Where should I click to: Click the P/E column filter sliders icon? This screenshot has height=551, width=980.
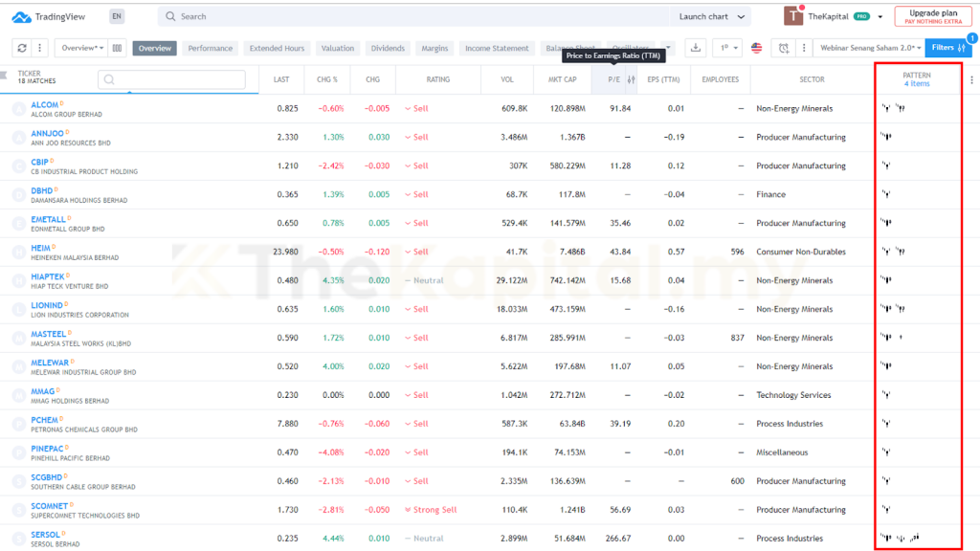click(631, 80)
